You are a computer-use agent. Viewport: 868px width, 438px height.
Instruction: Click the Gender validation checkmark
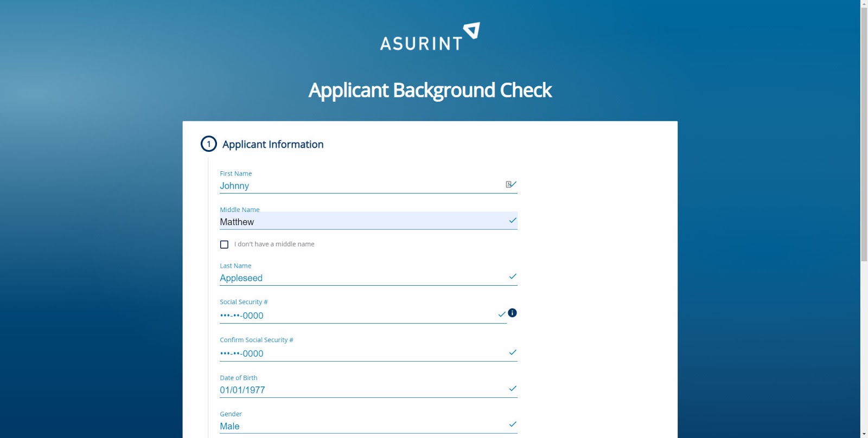coord(513,424)
